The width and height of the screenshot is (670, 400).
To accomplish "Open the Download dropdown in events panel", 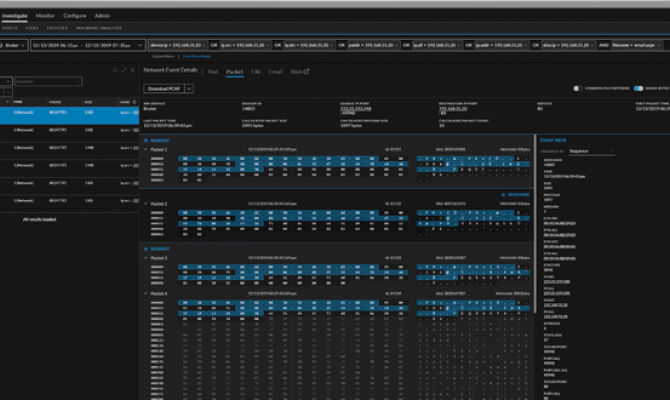I will coord(48,81).
